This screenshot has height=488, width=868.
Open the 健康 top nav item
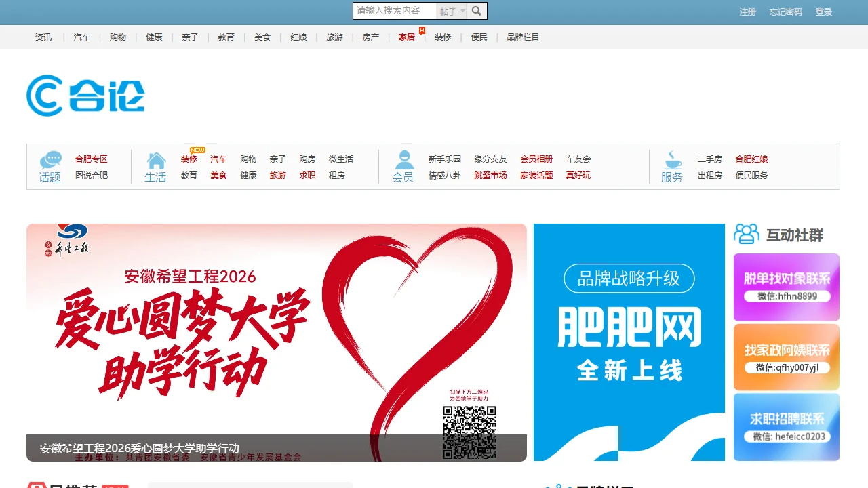[154, 37]
